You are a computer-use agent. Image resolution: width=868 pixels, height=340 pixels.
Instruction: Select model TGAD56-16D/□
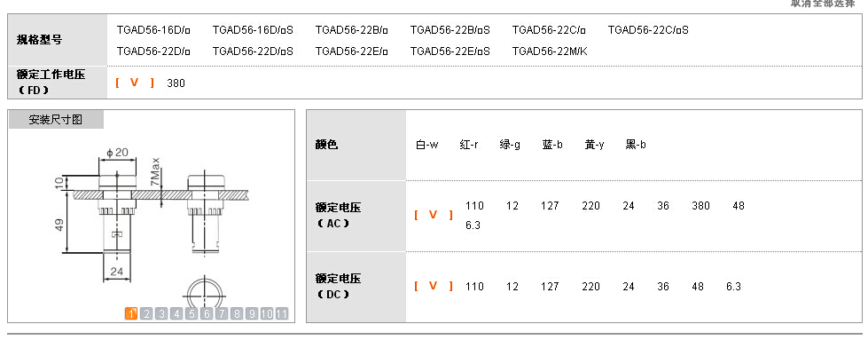153,30
